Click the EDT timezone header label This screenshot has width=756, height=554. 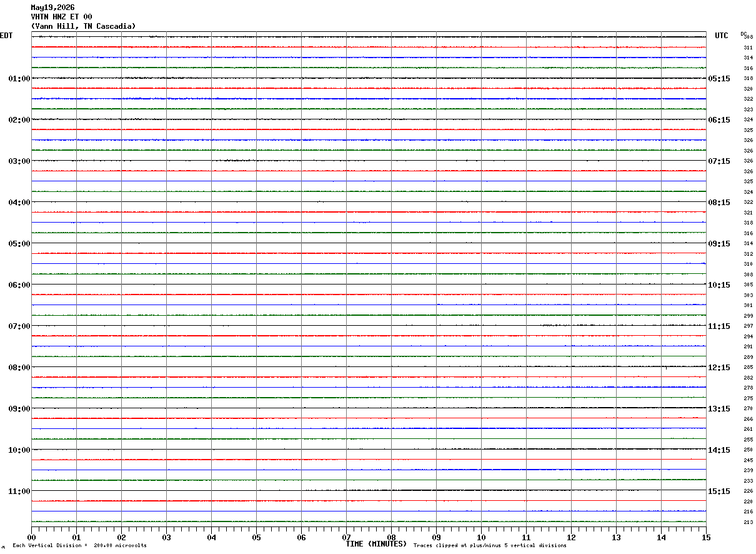click(6, 36)
